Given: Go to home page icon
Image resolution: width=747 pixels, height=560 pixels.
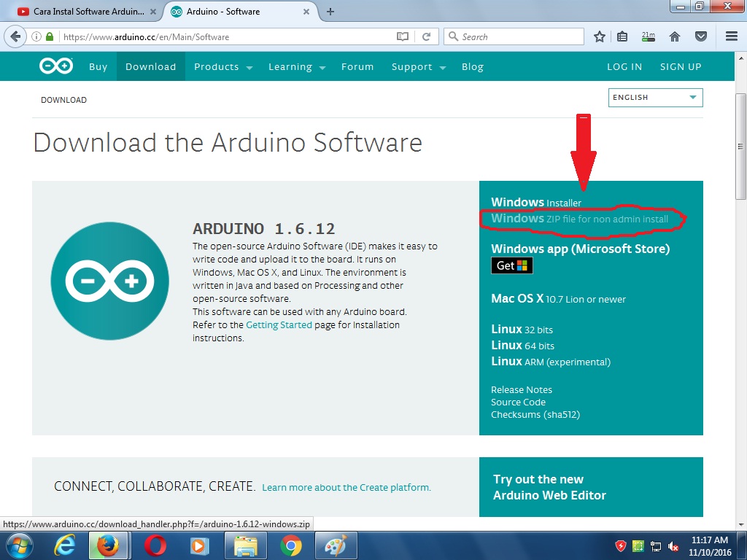Looking at the screenshot, I should [675, 36].
